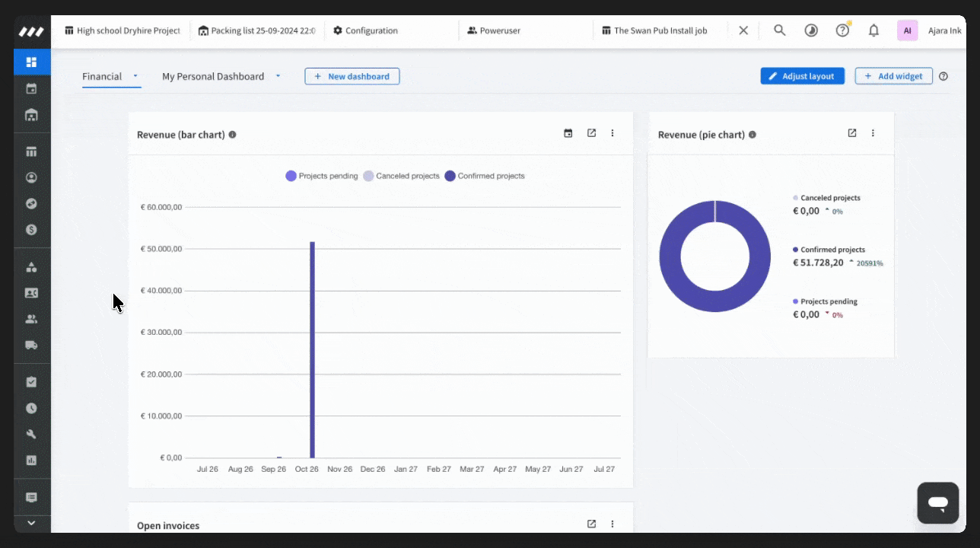Viewport: 980px width, 548px height.
Task: Switch to The Swan Pub Install job tab
Action: (x=659, y=30)
